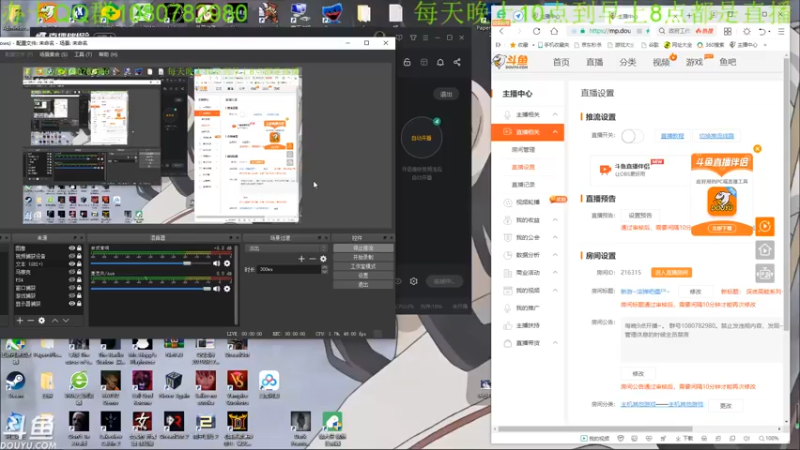Image resolution: width=800 pixels, height=450 pixels.
Task: Move selected source down with the arrow
Action: tap(66, 320)
